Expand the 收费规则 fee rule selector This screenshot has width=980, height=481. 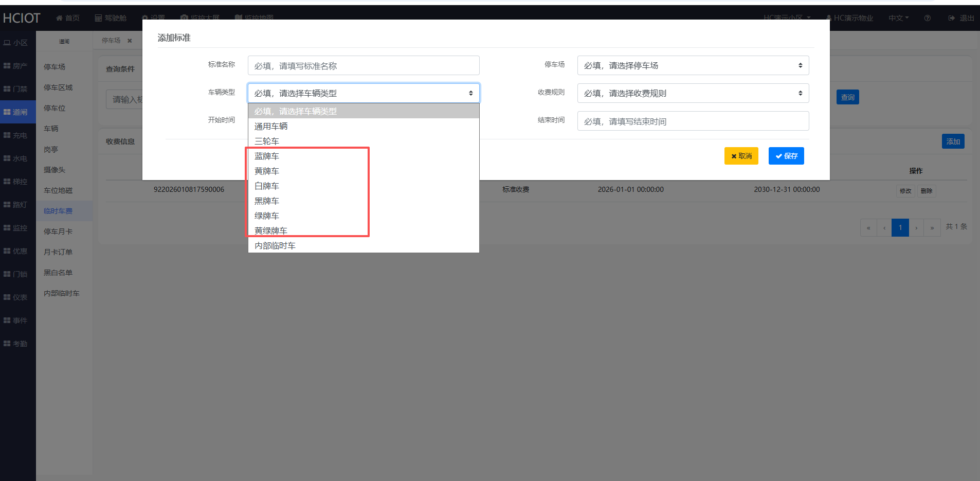pos(693,93)
